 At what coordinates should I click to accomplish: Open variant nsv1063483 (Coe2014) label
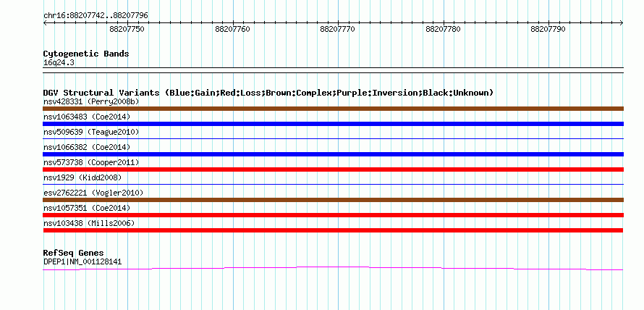coord(87,117)
